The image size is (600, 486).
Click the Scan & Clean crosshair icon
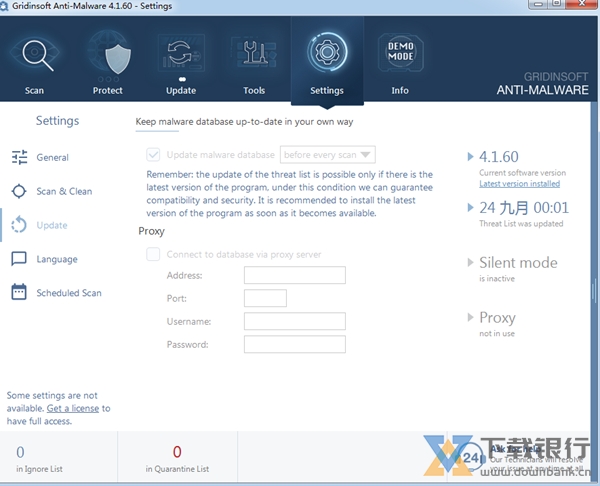point(19,191)
